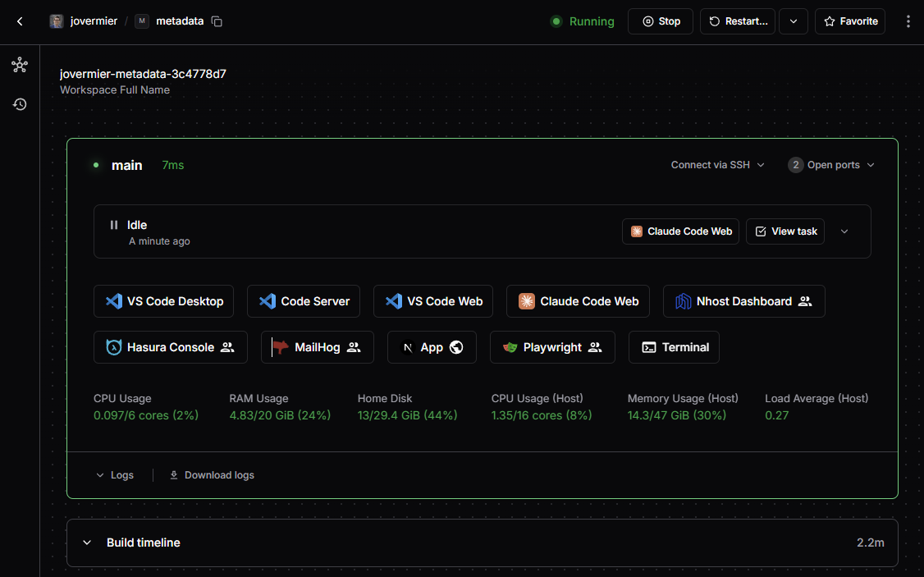Click the Workspace Full Name label
Viewport: 924px width, 577px height.
coord(115,90)
